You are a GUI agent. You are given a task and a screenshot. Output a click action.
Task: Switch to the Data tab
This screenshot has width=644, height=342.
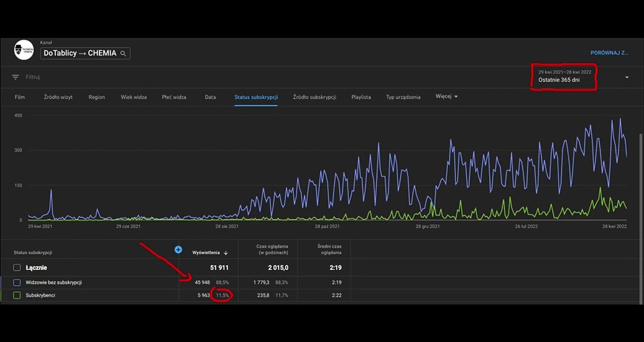click(210, 97)
